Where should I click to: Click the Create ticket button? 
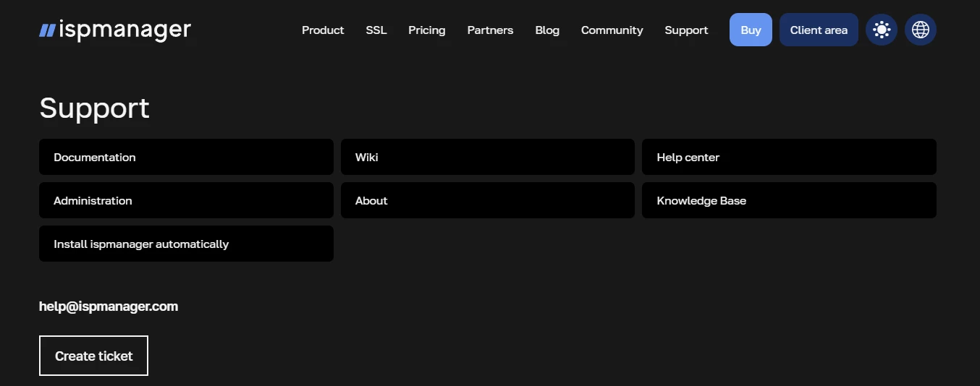point(93,356)
